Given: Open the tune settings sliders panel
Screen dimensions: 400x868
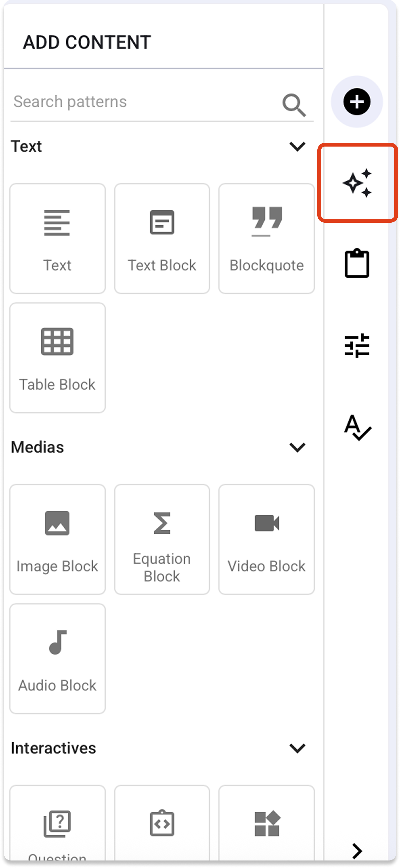Looking at the screenshot, I should (x=357, y=345).
